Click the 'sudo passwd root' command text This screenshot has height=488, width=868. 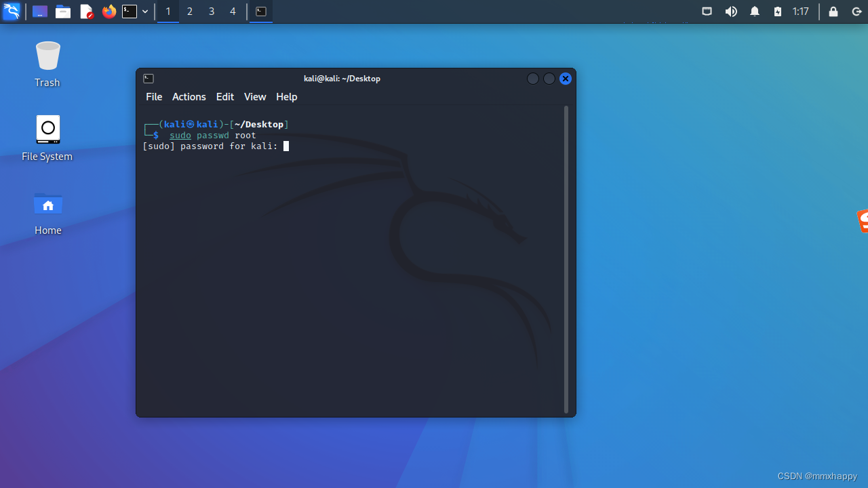click(x=213, y=136)
